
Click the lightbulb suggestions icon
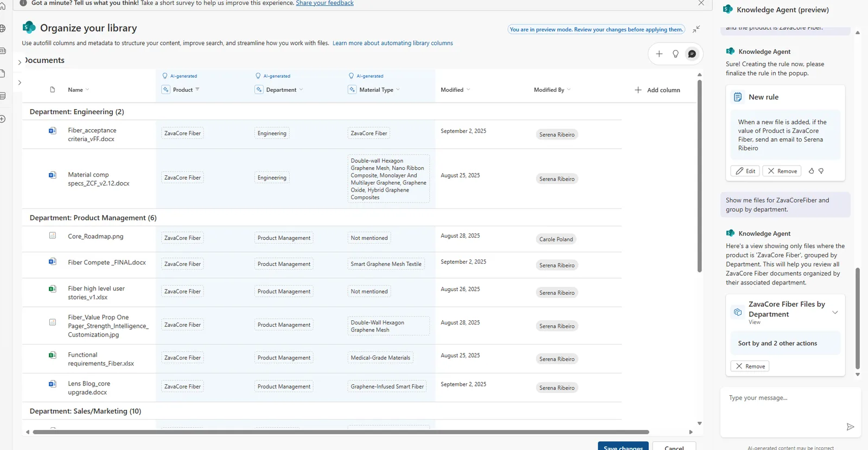point(675,54)
